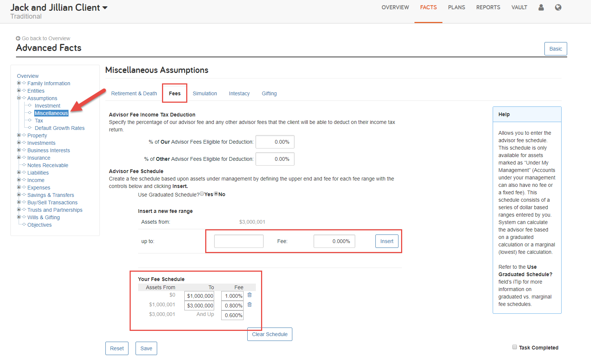Expand the Entities tree node
Viewport: 591px width, 364px height.
tap(19, 90)
